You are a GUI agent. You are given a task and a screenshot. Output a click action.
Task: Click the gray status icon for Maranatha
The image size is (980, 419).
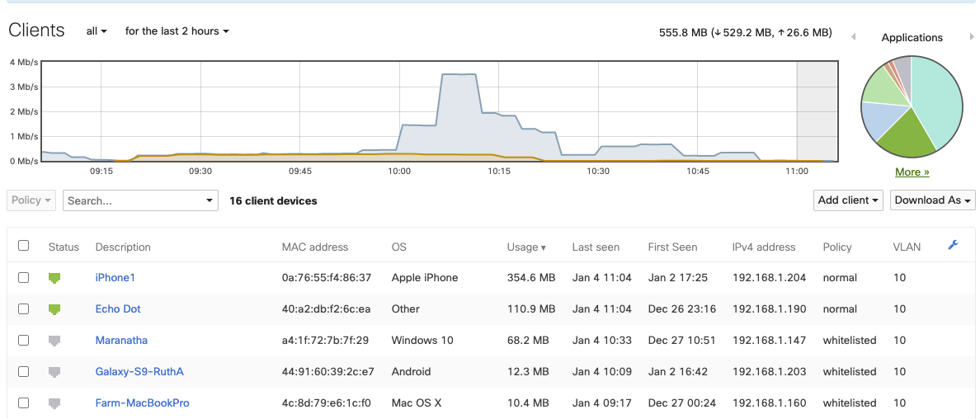click(55, 341)
